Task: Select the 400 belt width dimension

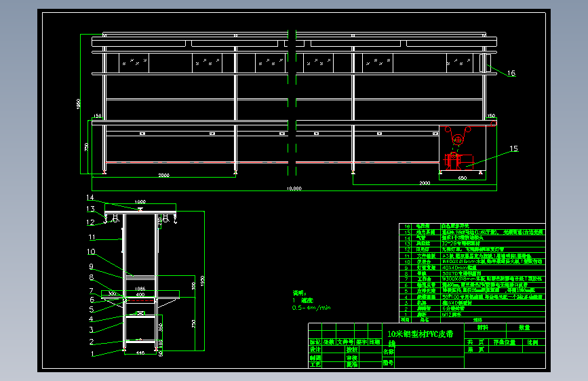Action: [140, 294]
